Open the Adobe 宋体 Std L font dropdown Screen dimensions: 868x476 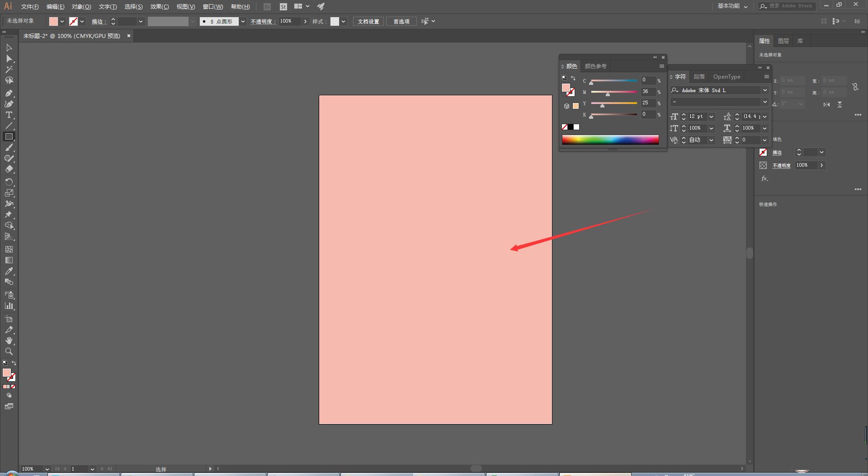764,90
